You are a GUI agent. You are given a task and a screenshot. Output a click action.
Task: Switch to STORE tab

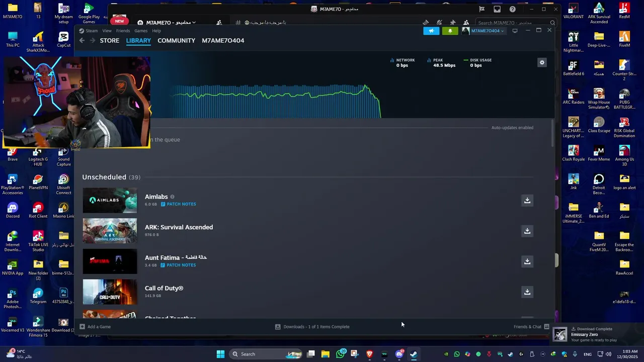[110, 41]
